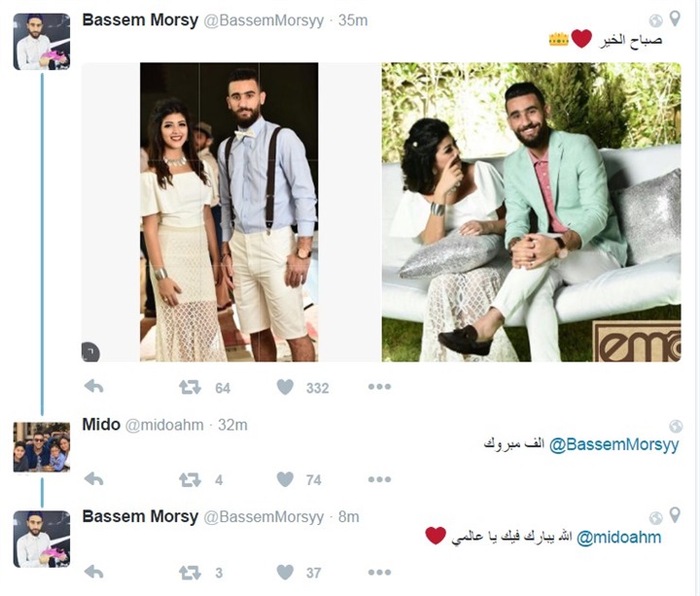This screenshot has height=596, width=700.
Task: Reply to Bassem Morsy's first tweet
Action: pyautogui.click(x=93, y=386)
